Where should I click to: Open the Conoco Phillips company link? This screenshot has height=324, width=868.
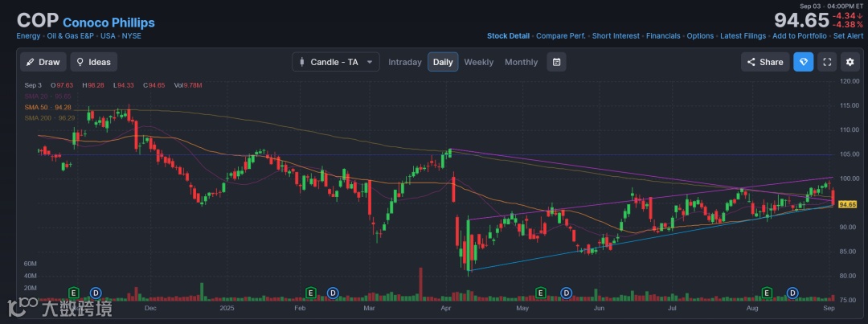coord(108,23)
